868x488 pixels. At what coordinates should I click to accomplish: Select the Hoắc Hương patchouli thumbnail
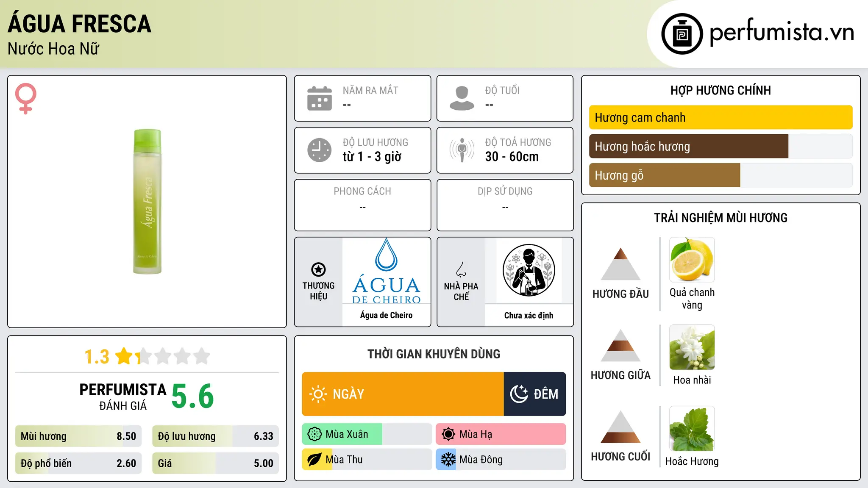point(692,429)
